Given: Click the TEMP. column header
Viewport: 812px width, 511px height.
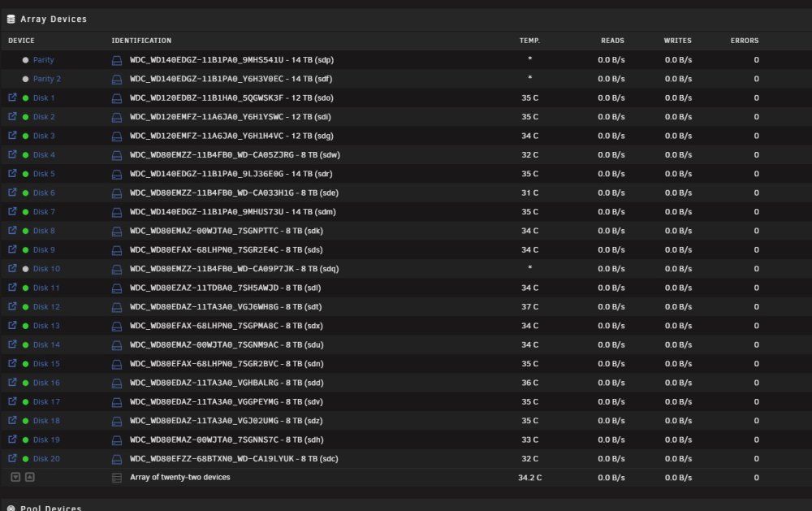Looking at the screenshot, I should coord(529,41).
